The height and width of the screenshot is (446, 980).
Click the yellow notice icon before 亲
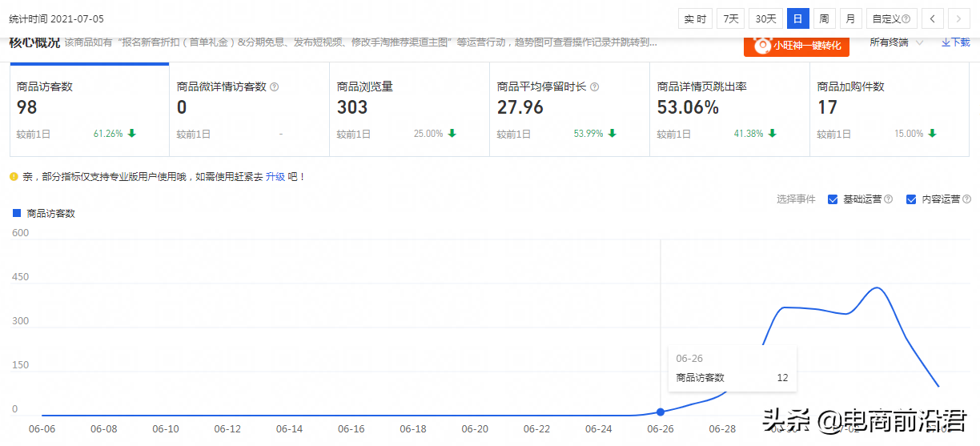14,176
